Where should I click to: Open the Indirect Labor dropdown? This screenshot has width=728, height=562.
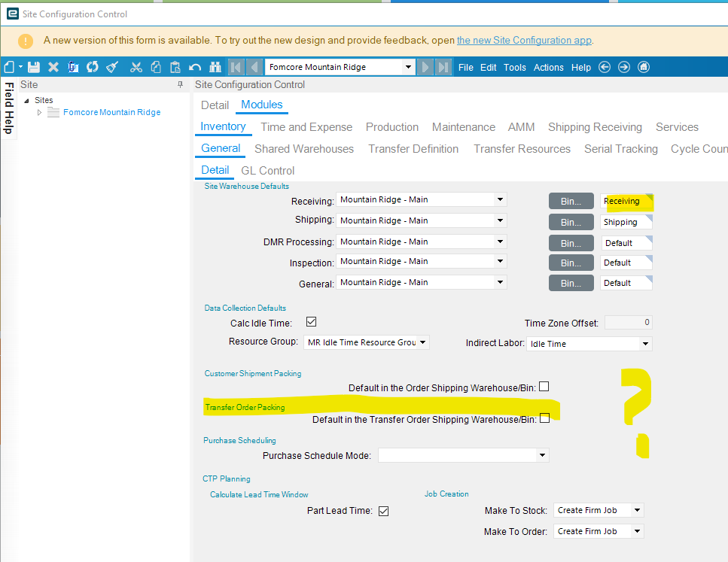pos(645,344)
